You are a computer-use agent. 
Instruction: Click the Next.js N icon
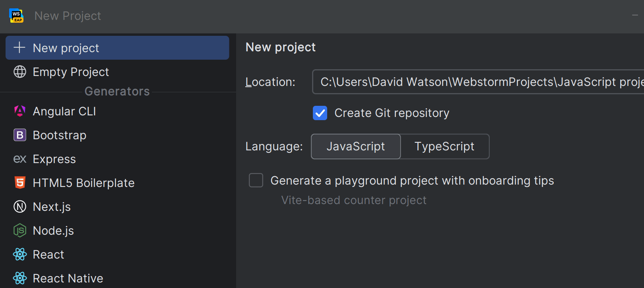pos(20,206)
